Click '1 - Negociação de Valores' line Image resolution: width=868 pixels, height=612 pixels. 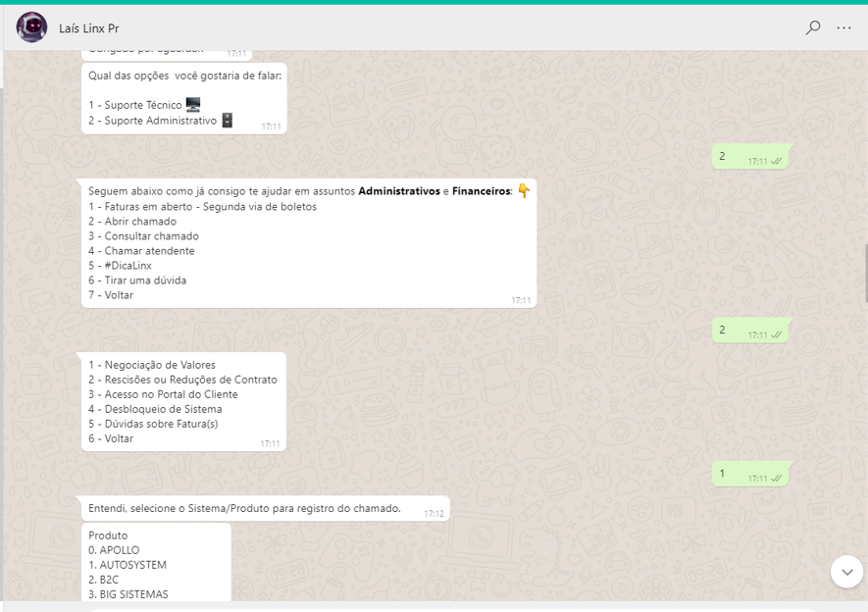point(152,365)
